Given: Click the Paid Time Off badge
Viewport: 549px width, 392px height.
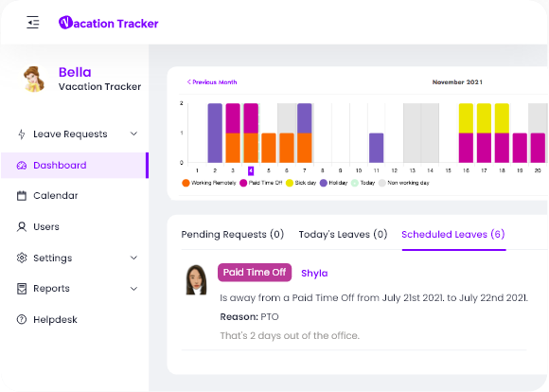Looking at the screenshot, I should point(255,273).
